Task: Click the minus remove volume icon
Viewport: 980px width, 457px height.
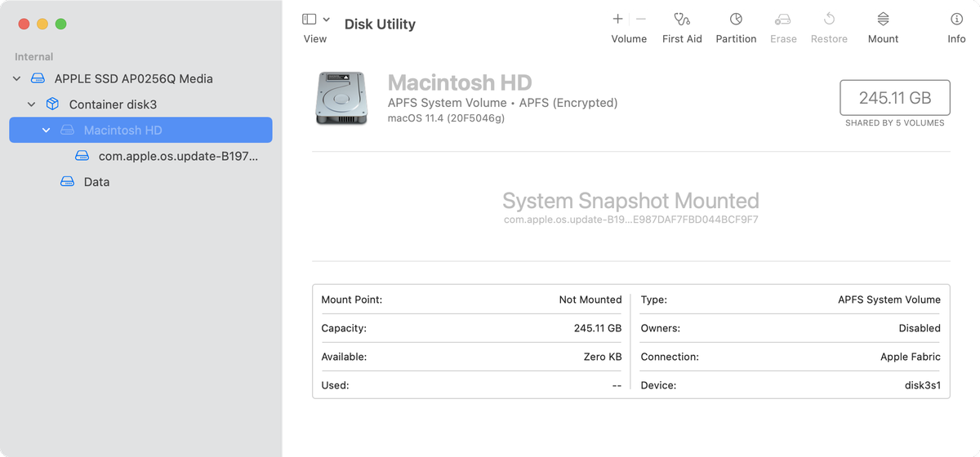Action: point(641,19)
